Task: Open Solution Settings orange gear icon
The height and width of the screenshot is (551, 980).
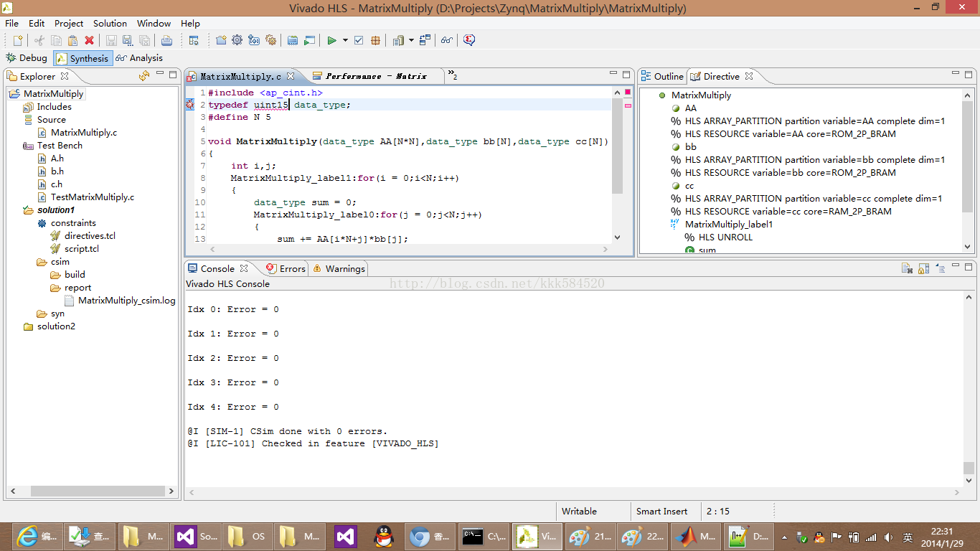Action: click(x=270, y=40)
